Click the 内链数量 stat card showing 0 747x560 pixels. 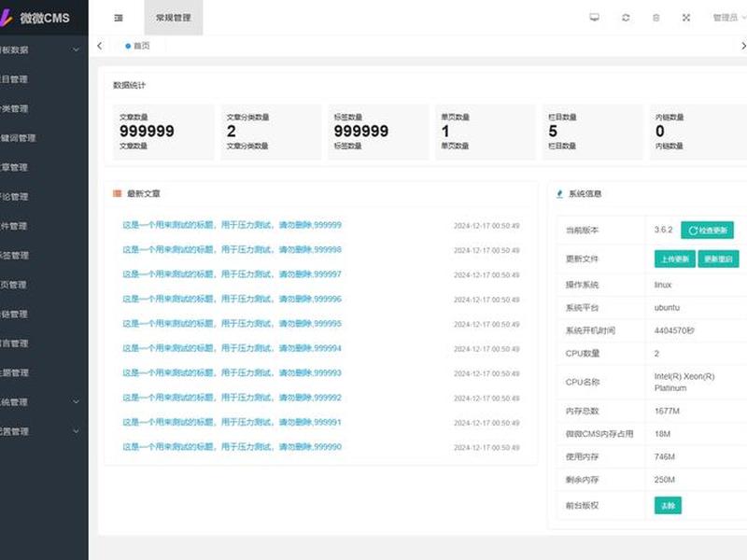click(698, 132)
